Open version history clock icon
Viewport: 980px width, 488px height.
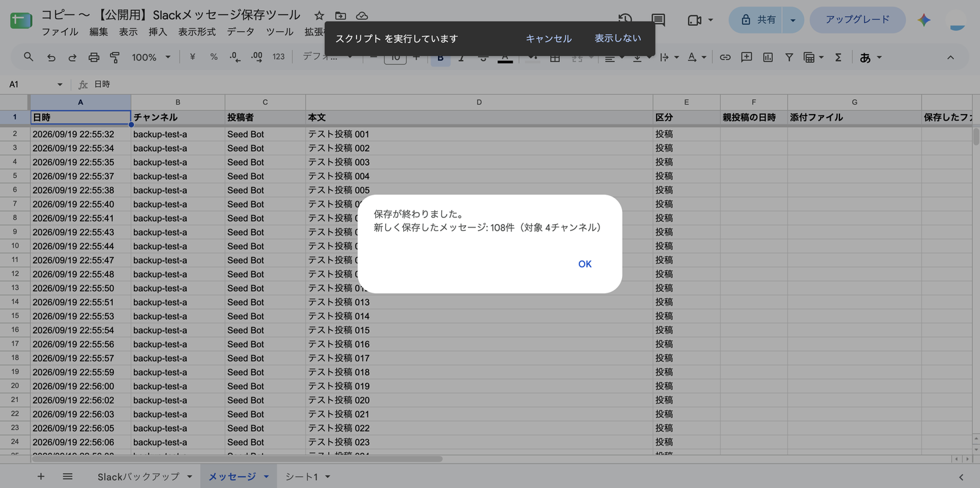click(625, 19)
